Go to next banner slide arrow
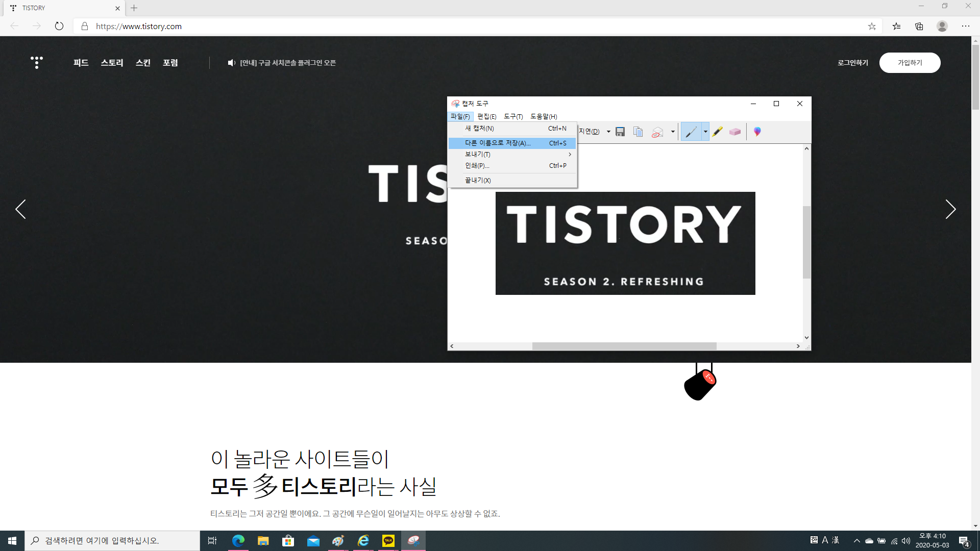 (x=950, y=209)
